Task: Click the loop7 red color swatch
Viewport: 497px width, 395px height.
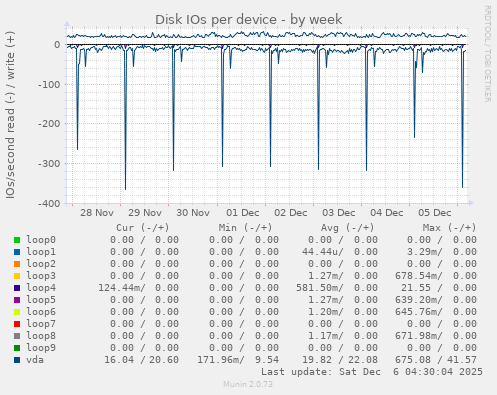Action: [x=17, y=324]
